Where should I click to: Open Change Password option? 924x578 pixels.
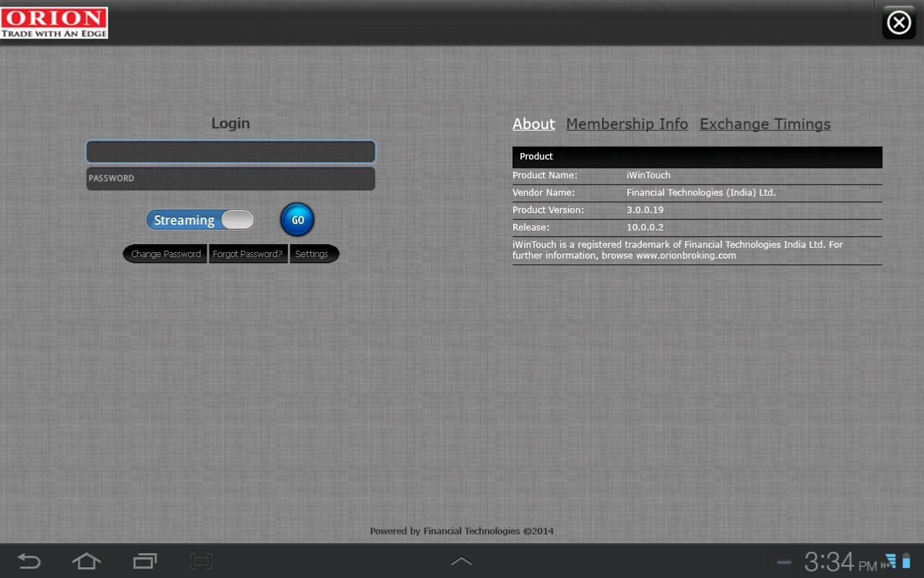(x=165, y=254)
